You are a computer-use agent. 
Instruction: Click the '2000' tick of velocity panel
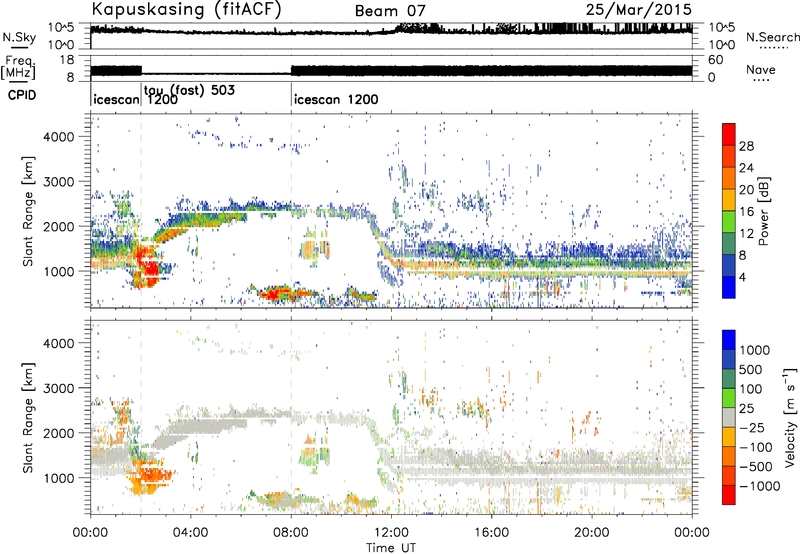click(x=58, y=433)
